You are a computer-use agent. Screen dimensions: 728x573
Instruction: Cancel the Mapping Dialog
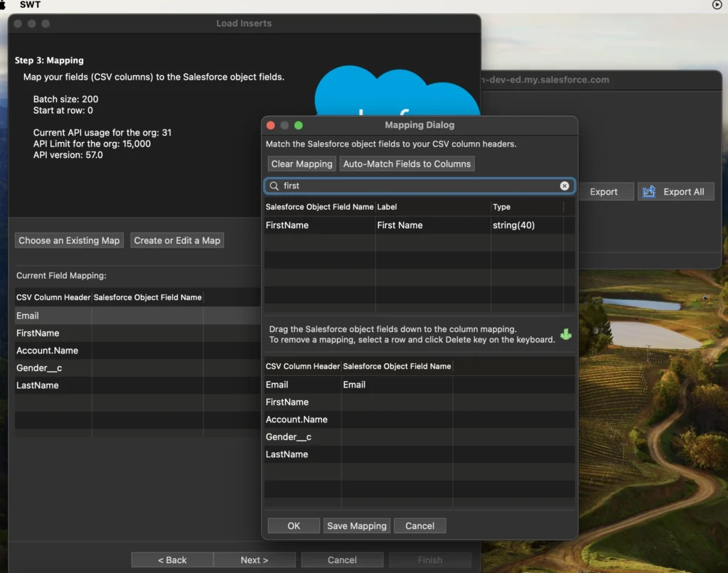coord(419,525)
